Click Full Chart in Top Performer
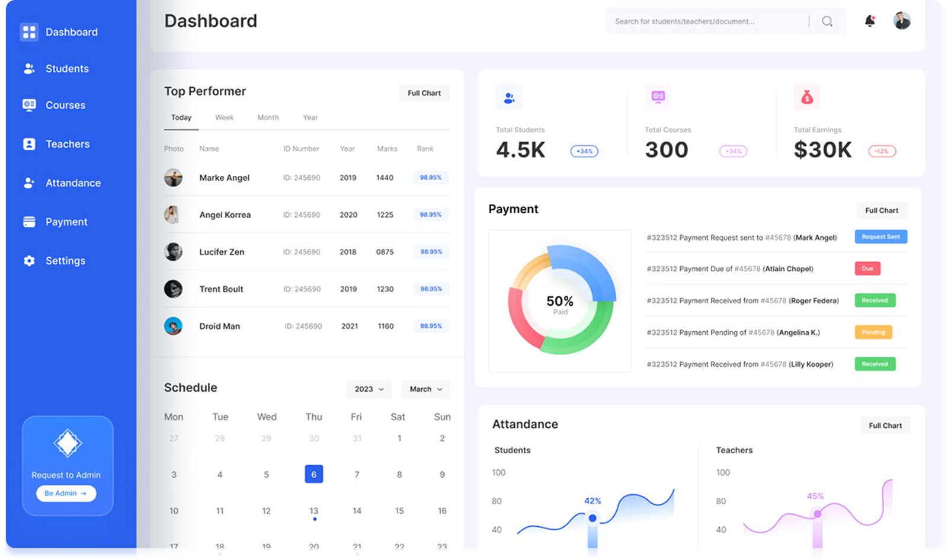948x560 pixels. click(424, 93)
